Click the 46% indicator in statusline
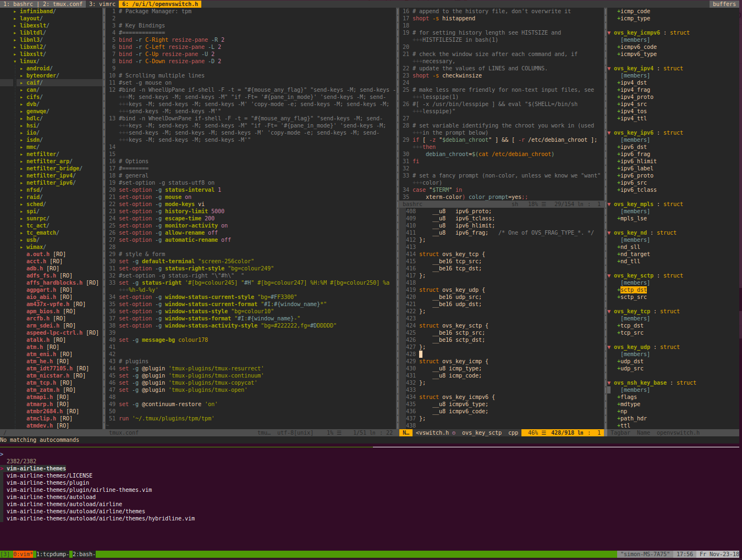This screenshot has width=742, height=560. 533,433
